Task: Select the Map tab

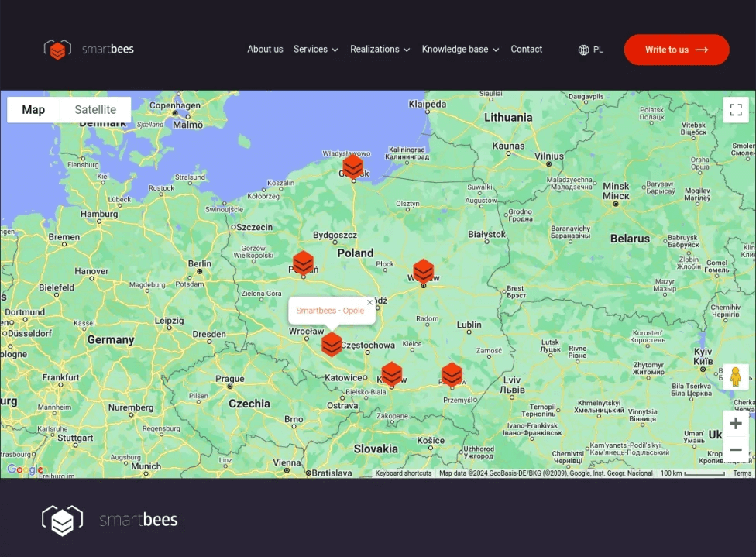Action: 33,109
